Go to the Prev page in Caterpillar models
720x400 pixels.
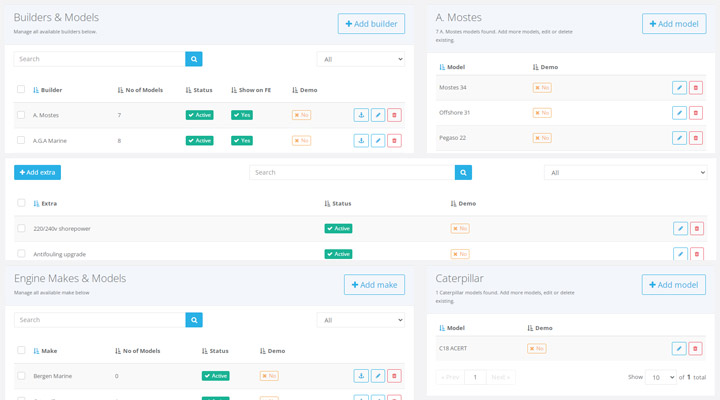pos(450,377)
